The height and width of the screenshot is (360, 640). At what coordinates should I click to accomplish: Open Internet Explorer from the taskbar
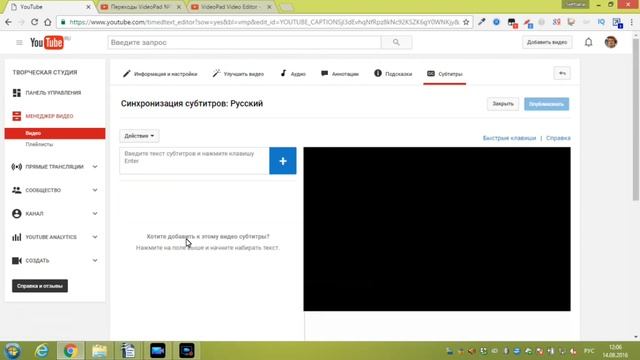42,351
